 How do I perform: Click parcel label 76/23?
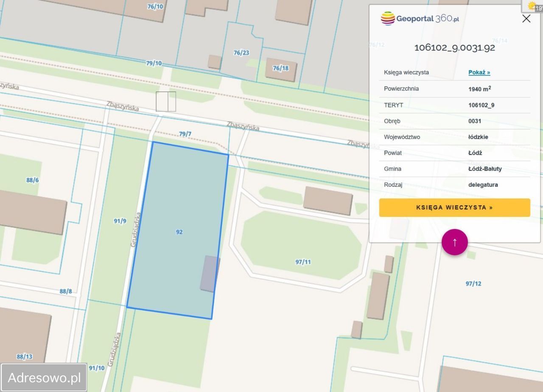pos(241,53)
